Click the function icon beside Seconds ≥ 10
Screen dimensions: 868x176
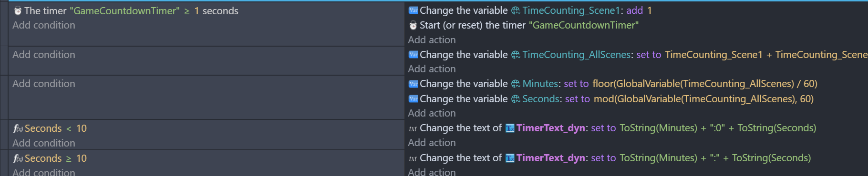tap(18, 158)
